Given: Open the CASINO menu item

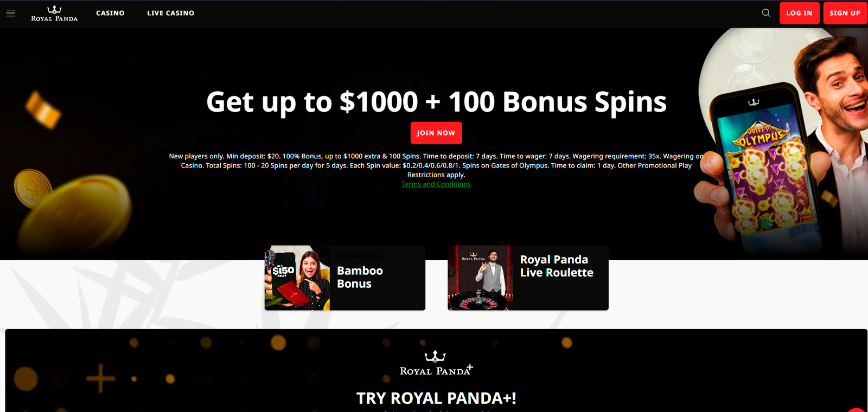Looking at the screenshot, I should pyautogui.click(x=110, y=13).
